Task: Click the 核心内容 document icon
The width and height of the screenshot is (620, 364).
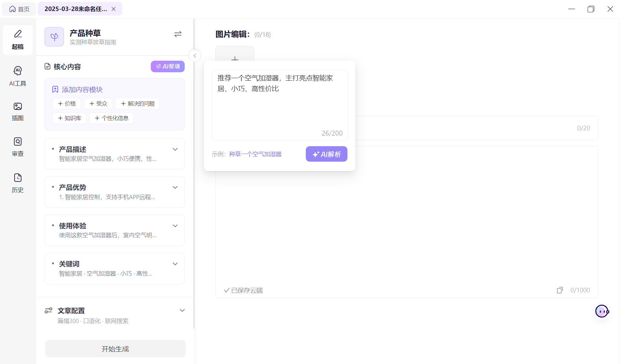Action: coord(47,66)
